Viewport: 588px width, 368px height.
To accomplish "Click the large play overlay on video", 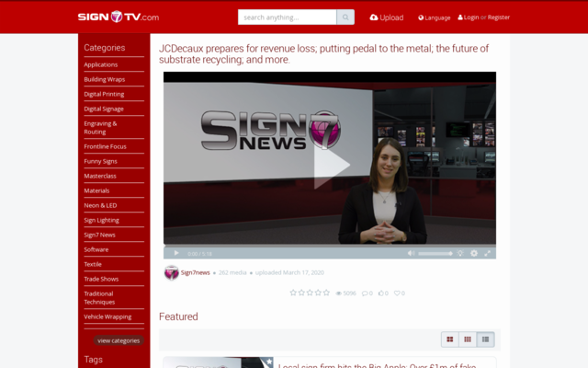I will (332, 166).
